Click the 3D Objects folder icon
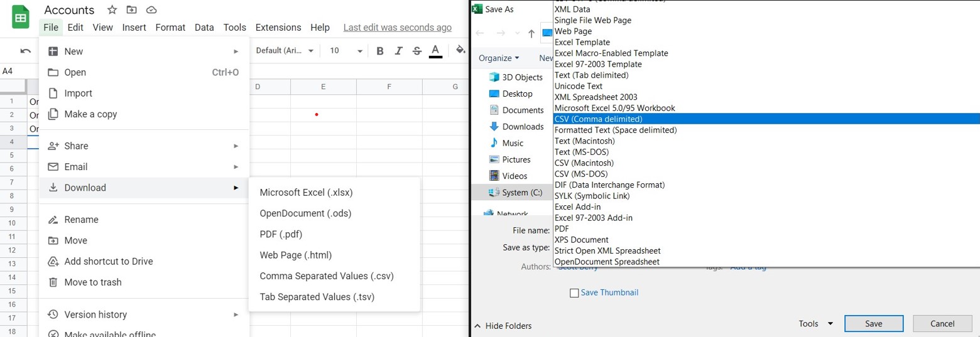The height and width of the screenshot is (337, 980). (494, 77)
